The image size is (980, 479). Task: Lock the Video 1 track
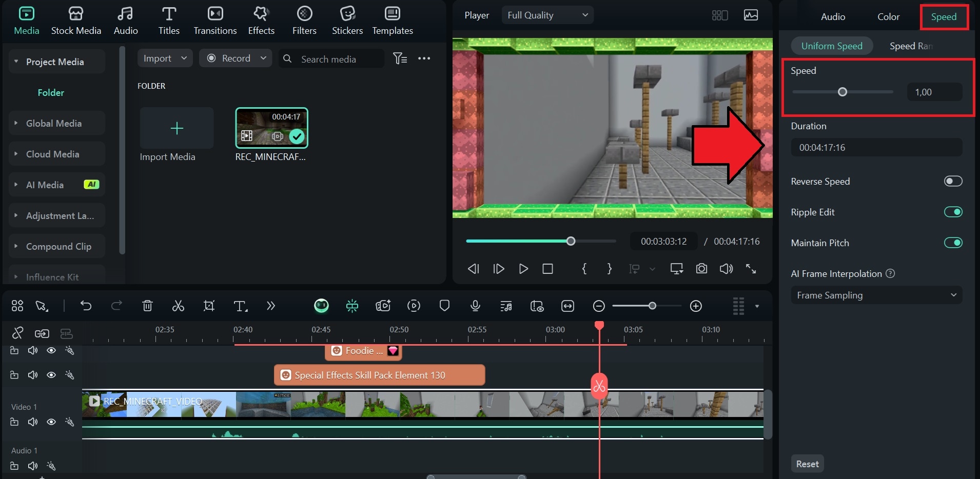pyautogui.click(x=14, y=422)
